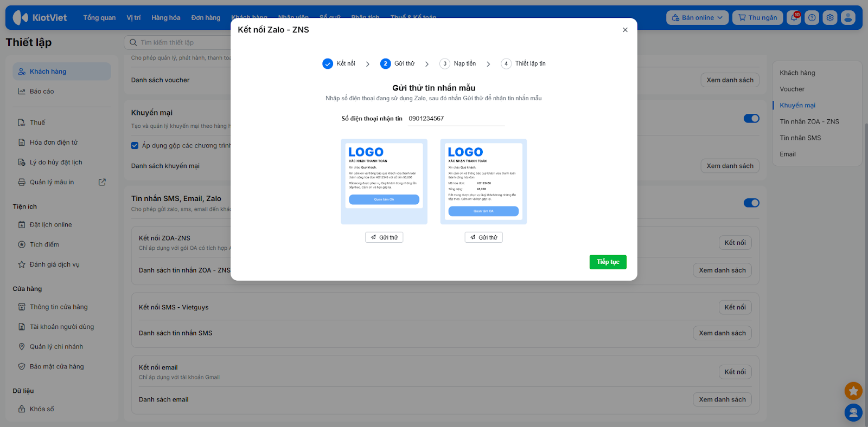Open the notifications bell icon

(x=794, y=18)
